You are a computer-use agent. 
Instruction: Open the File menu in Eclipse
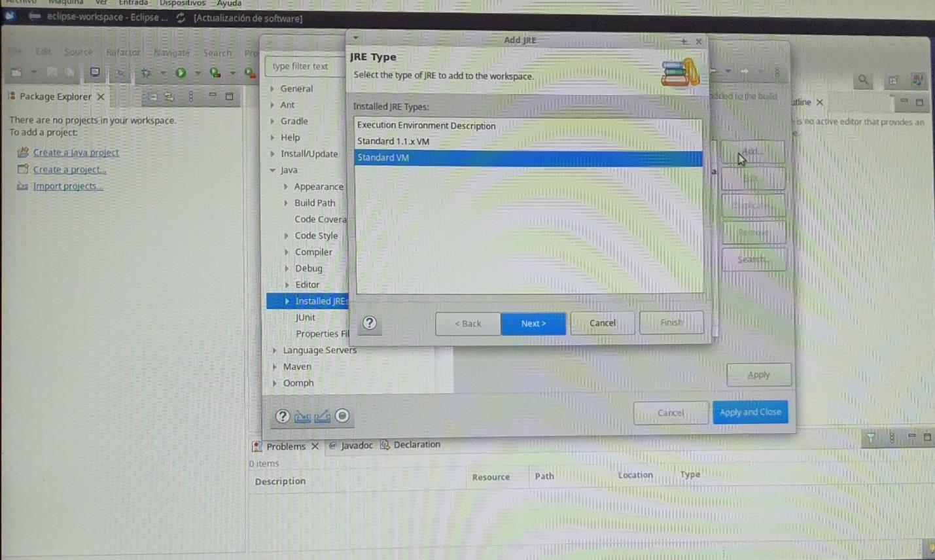pyautogui.click(x=15, y=51)
